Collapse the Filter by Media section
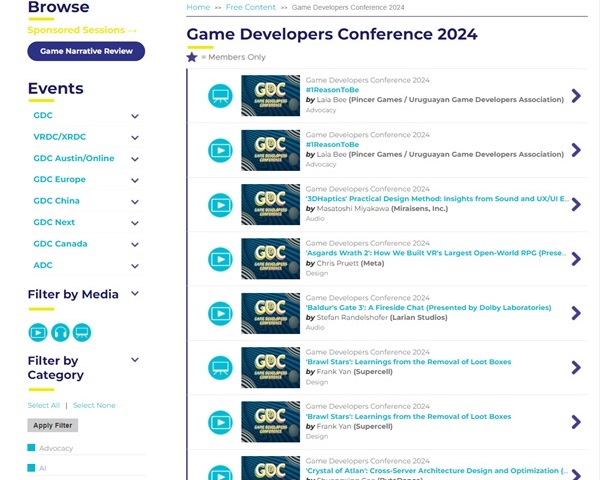 click(x=135, y=294)
